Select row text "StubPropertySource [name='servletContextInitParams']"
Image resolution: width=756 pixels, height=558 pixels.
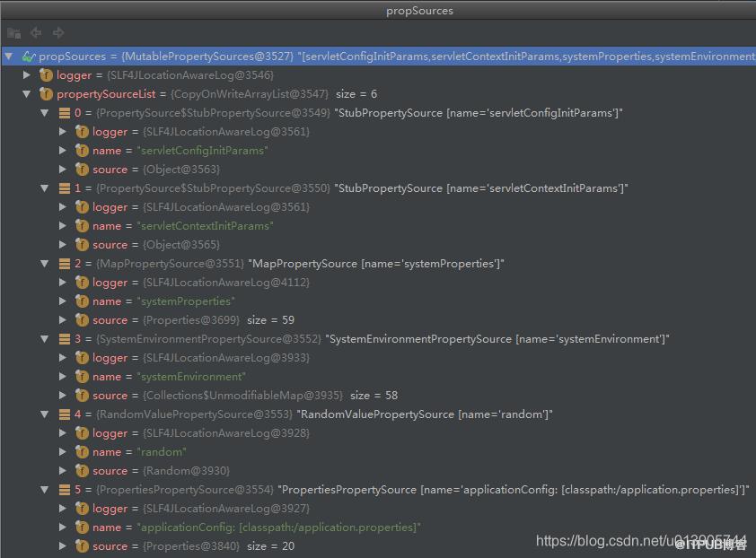click(x=481, y=188)
